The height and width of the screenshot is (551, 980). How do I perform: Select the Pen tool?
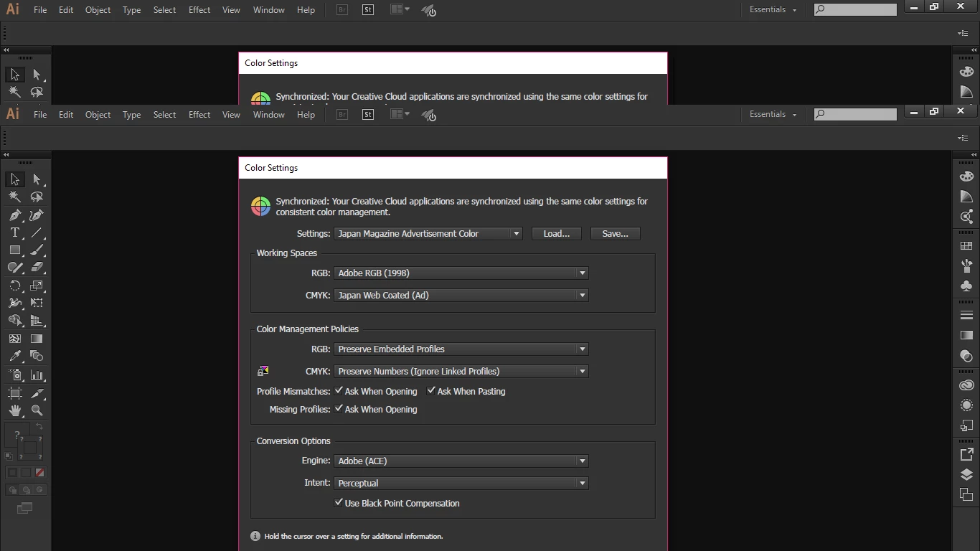pos(14,215)
